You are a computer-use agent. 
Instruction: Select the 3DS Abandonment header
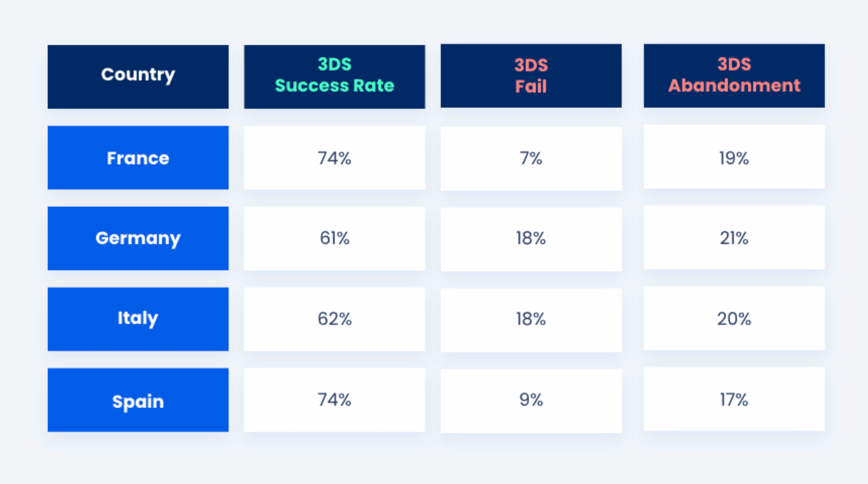[734, 76]
